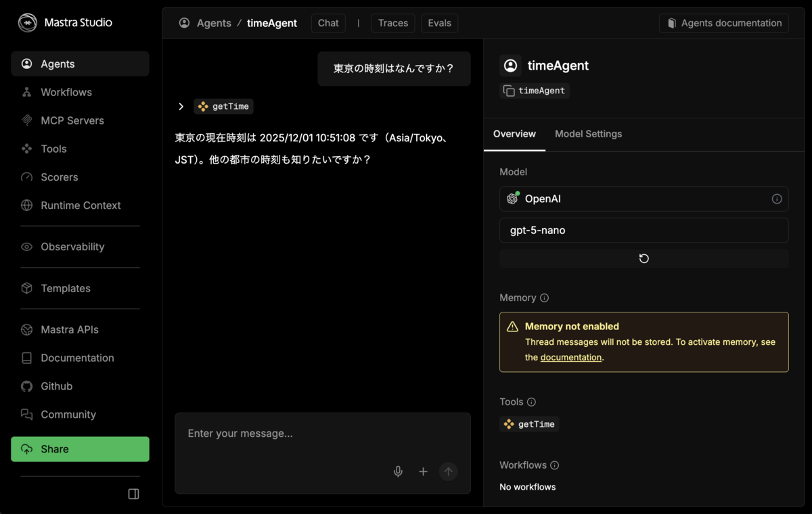The image size is (812, 514).
Task: Switch to the Evals tab
Action: (440, 23)
